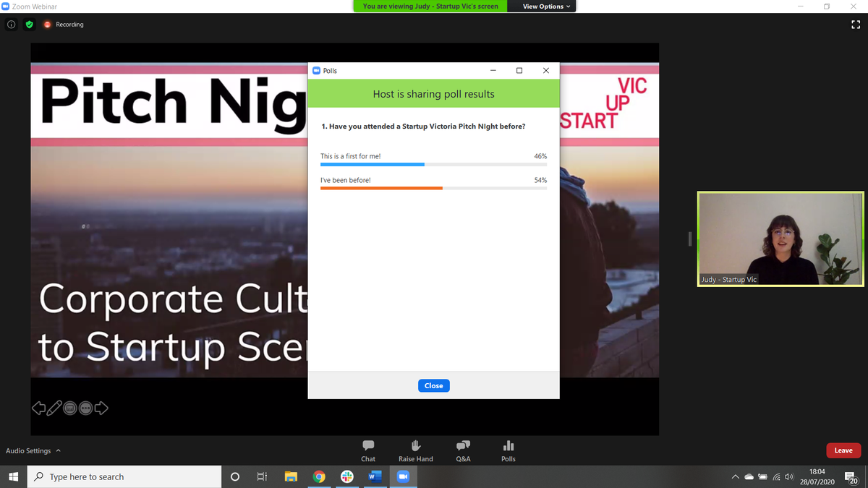Click the taskbar clock and date
Viewport: 868px width, 488px height.
coord(817,476)
